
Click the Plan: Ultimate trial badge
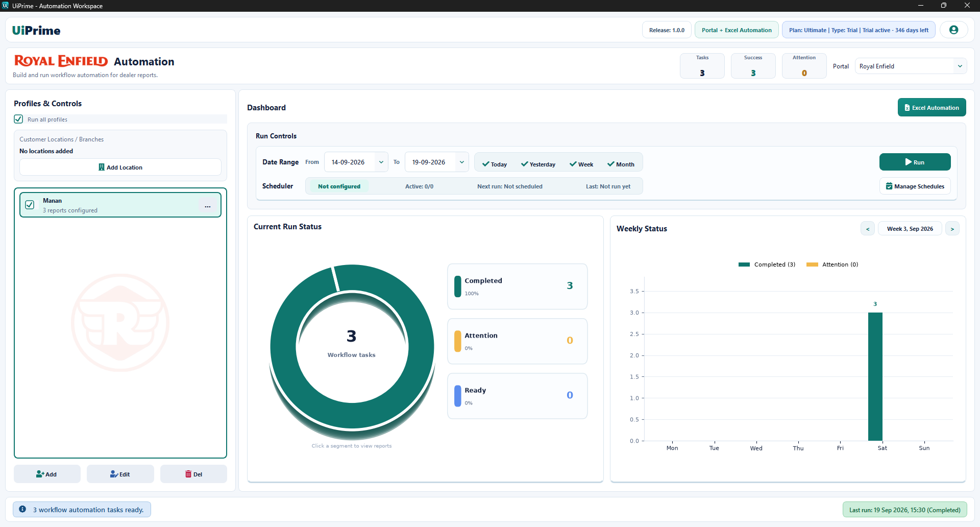pyautogui.click(x=859, y=30)
